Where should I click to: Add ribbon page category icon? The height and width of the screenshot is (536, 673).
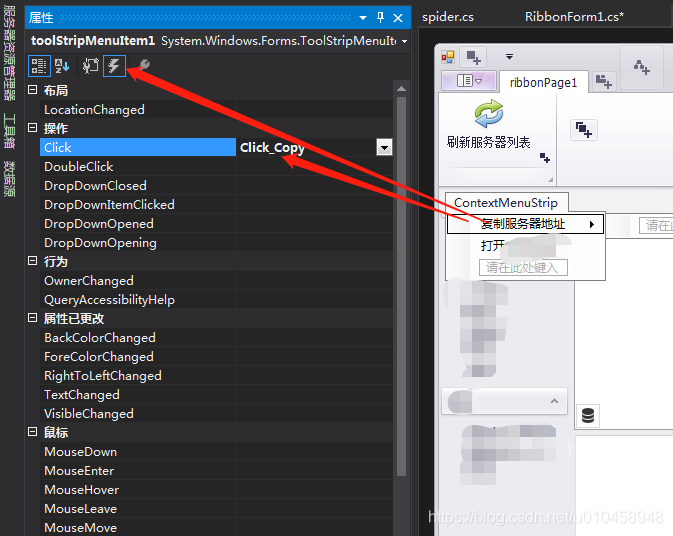tap(642, 67)
